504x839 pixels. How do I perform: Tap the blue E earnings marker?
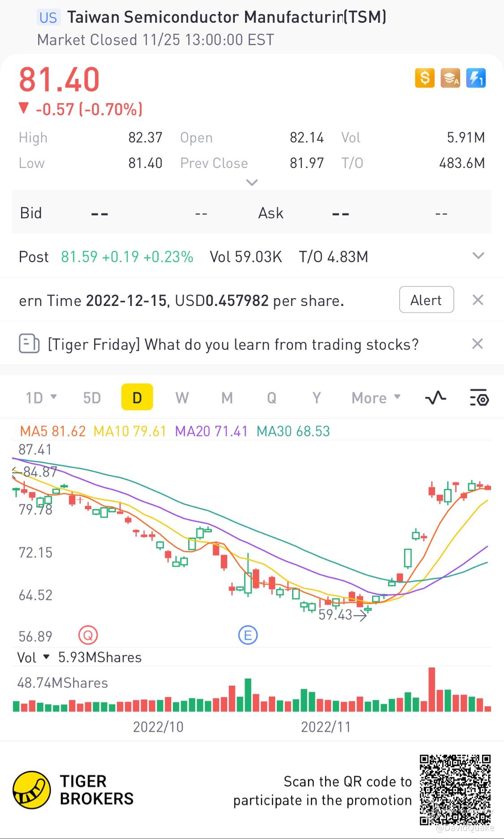click(x=248, y=635)
